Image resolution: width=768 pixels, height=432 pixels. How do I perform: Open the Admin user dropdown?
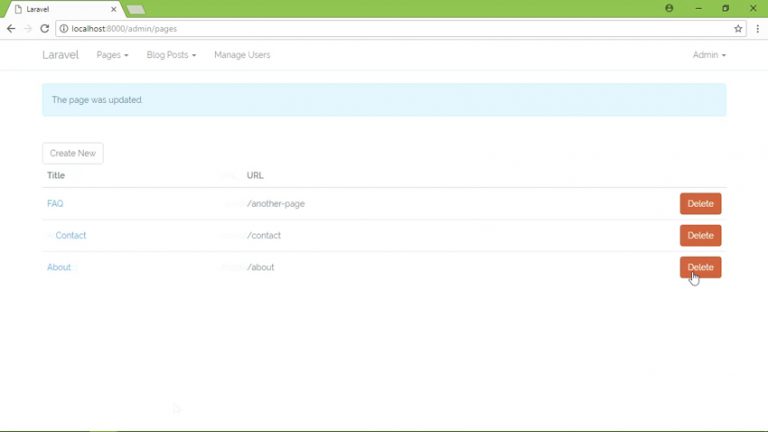(709, 55)
